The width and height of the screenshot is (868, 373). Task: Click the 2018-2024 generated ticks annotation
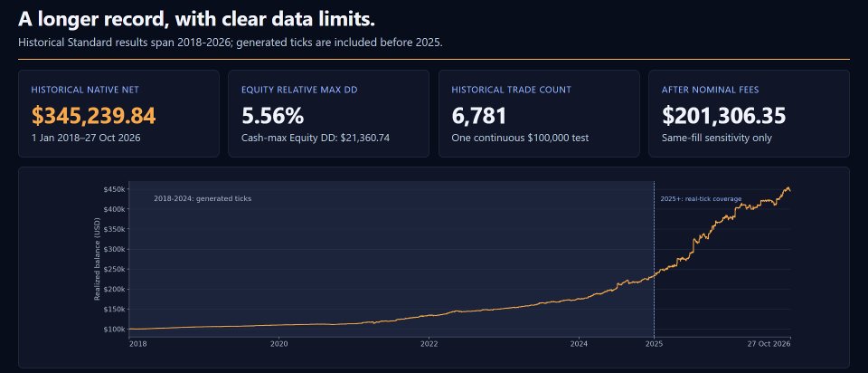[x=203, y=198]
